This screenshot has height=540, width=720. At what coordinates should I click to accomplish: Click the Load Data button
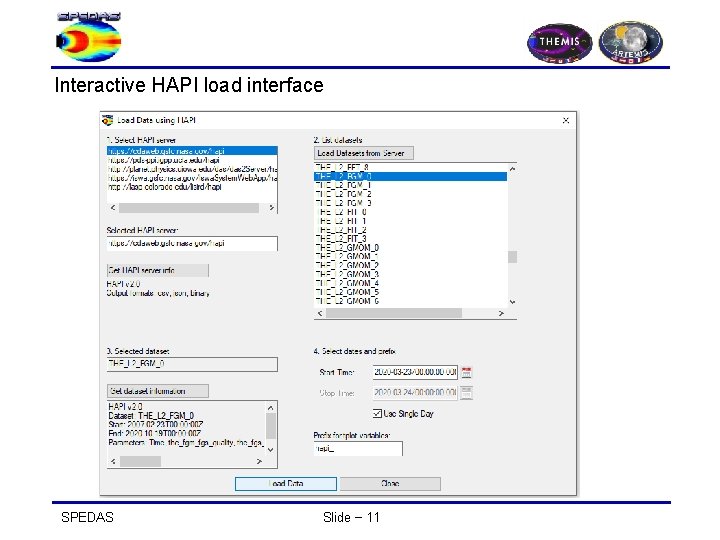286,484
